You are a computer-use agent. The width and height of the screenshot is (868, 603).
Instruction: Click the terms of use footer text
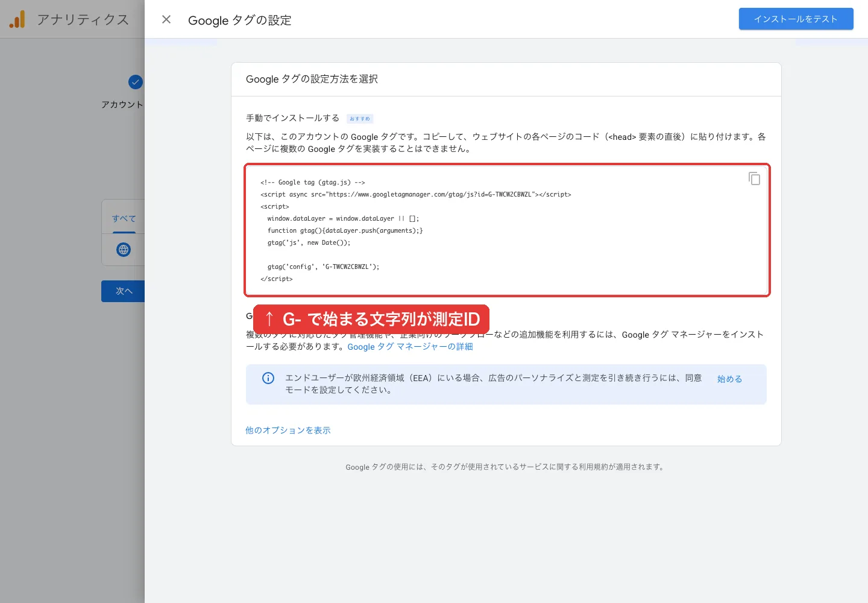click(x=505, y=467)
